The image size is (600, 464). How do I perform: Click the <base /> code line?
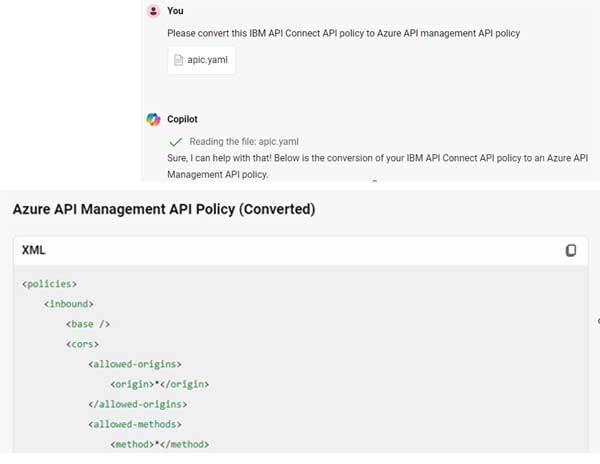88,324
